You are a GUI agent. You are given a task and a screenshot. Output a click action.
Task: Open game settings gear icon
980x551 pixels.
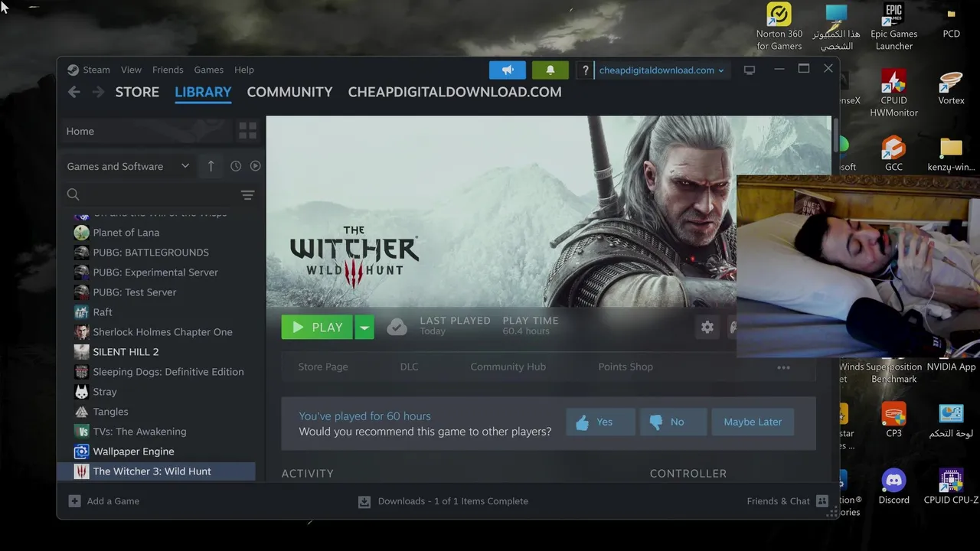[707, 328]
